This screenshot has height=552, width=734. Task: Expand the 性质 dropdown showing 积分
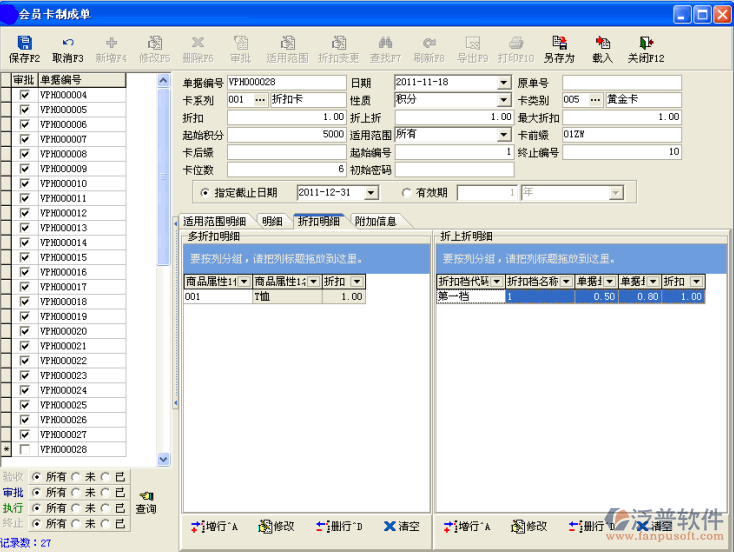pos(504,100)
